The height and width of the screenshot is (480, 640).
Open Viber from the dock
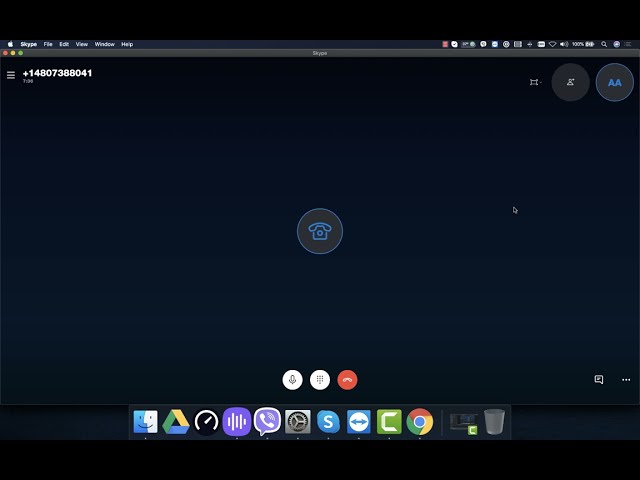pos(267,421)
